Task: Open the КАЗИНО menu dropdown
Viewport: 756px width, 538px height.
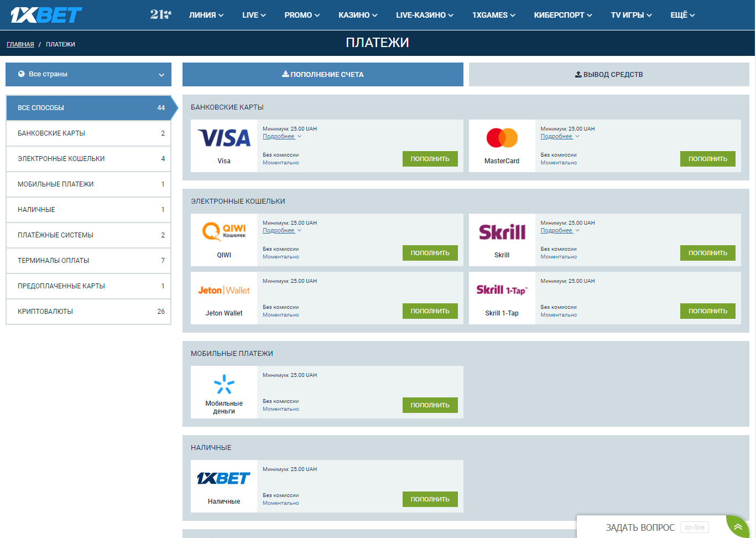Action: coord(358,15)
